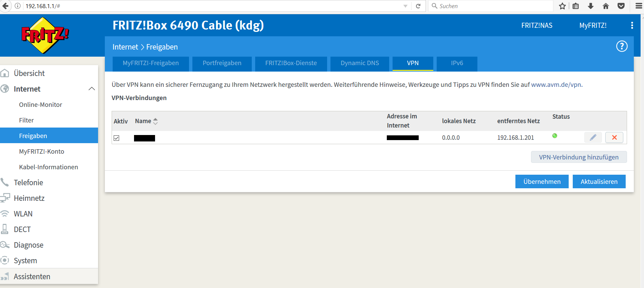Click the lokales Netz value 0.0.0.0
This screenshot has height=288, width=644.
(x=451, y=137)
